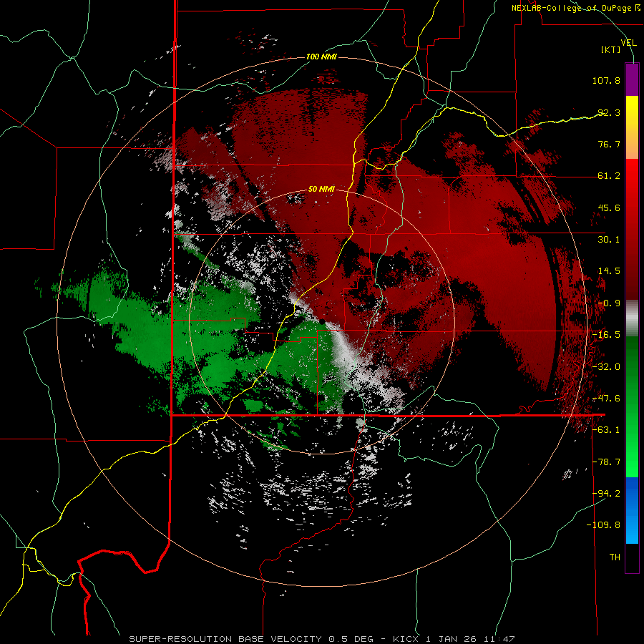Select the 14.5 scale value
This screenshot has width=644, height=644.
pyautogui.click(x=609, y=271)
